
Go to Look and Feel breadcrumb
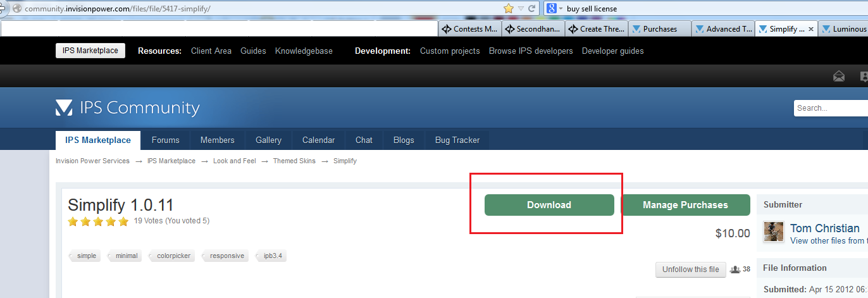235,161
